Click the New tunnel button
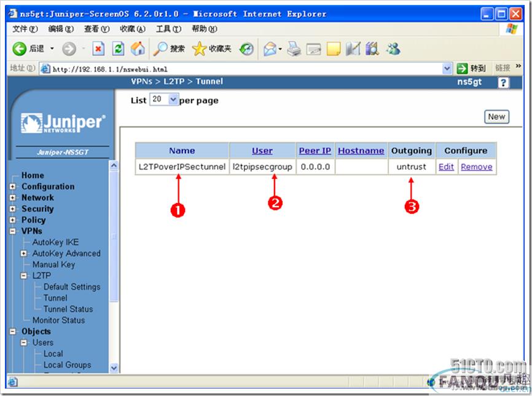The height and width of the screenshot is (396, 532). click(x=496, y=117)
